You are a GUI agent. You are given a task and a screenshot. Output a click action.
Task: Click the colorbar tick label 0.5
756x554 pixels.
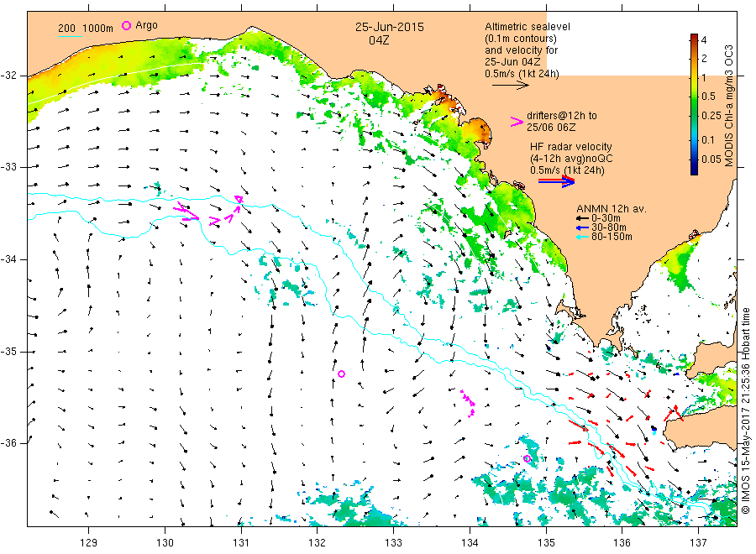708,97
